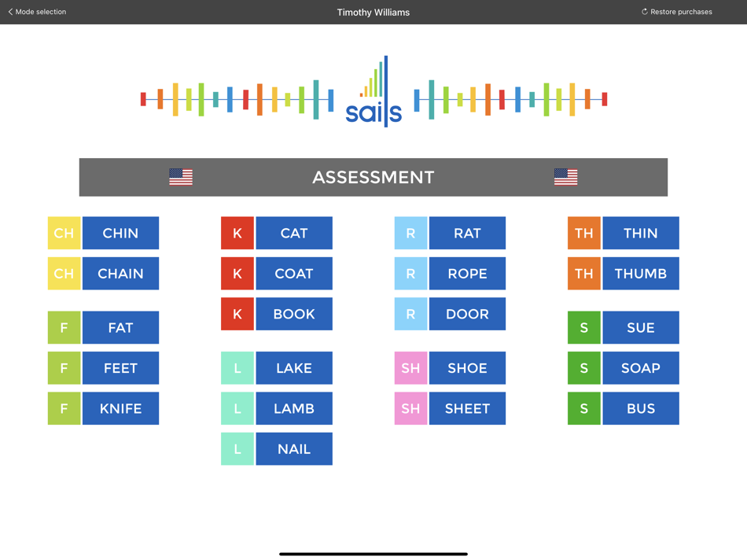Select the SHEET word
This screenshot has height=560, width=747.
click(x=467, y=408)
